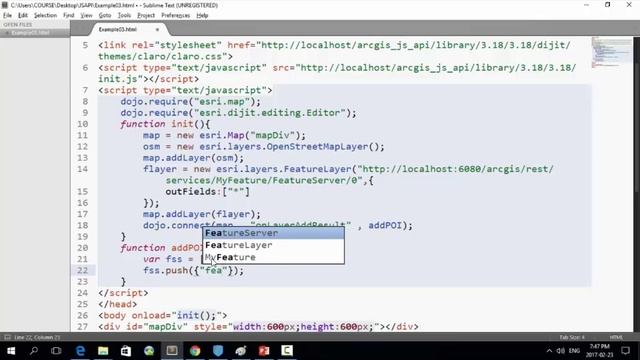Click "mapDiv" string on line 11
This screenshot has height=360, width=640.
273,135
